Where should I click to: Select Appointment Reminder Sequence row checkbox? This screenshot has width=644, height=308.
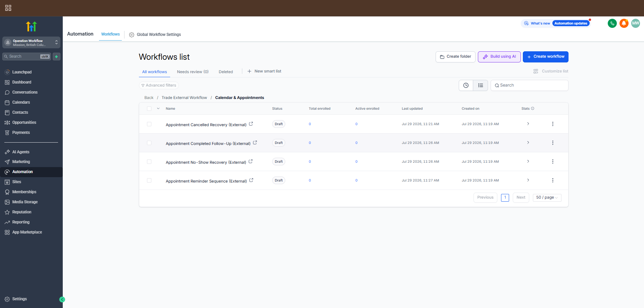pos(149,181)
